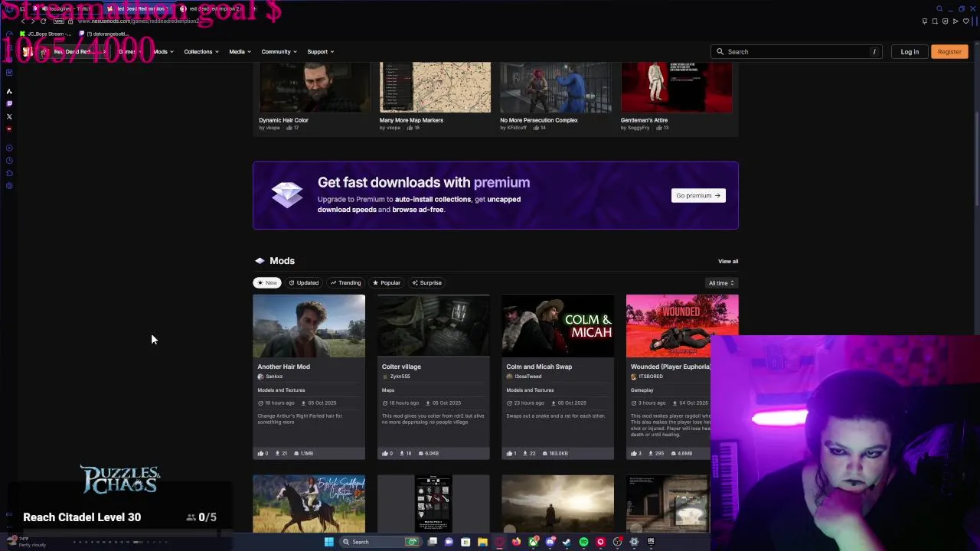Click the Go premium button
This screenshot has height=551, width=980.
(698, 195)
